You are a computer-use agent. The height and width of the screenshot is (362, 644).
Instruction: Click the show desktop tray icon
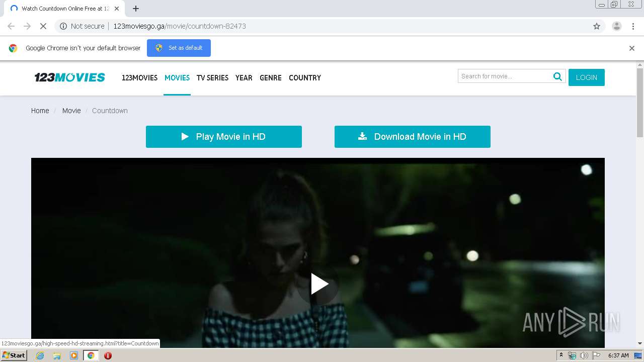pyautogui.click(x=638, y=355)
